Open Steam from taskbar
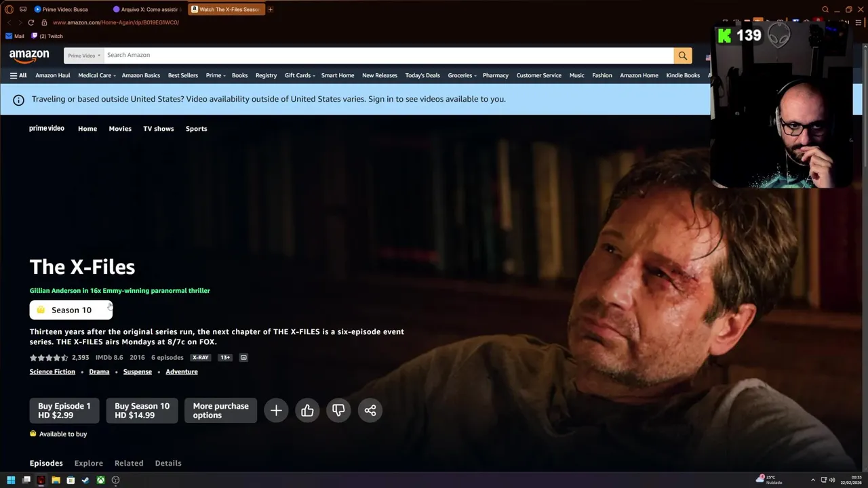Screen dimensions: 868x488 point(85,480)
